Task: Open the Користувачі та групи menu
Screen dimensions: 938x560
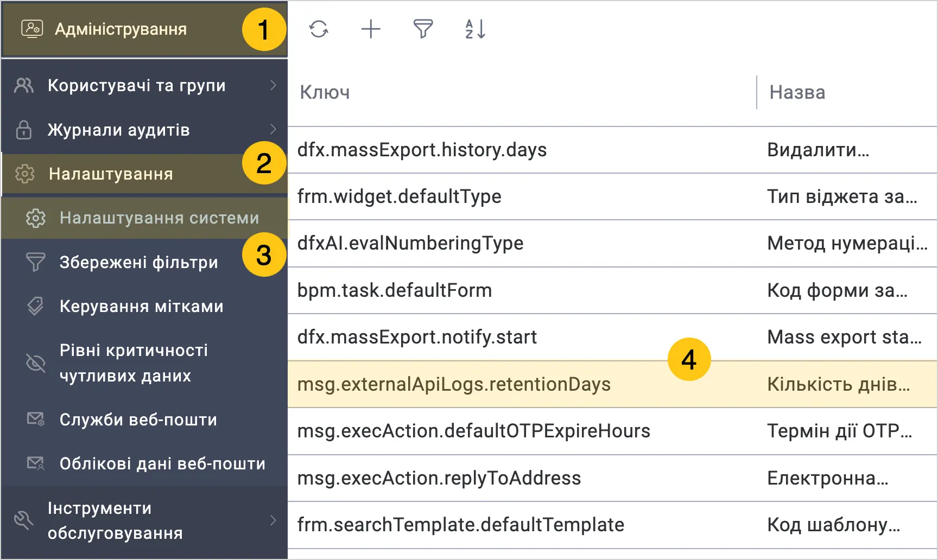Action: [x=145, y=85]
